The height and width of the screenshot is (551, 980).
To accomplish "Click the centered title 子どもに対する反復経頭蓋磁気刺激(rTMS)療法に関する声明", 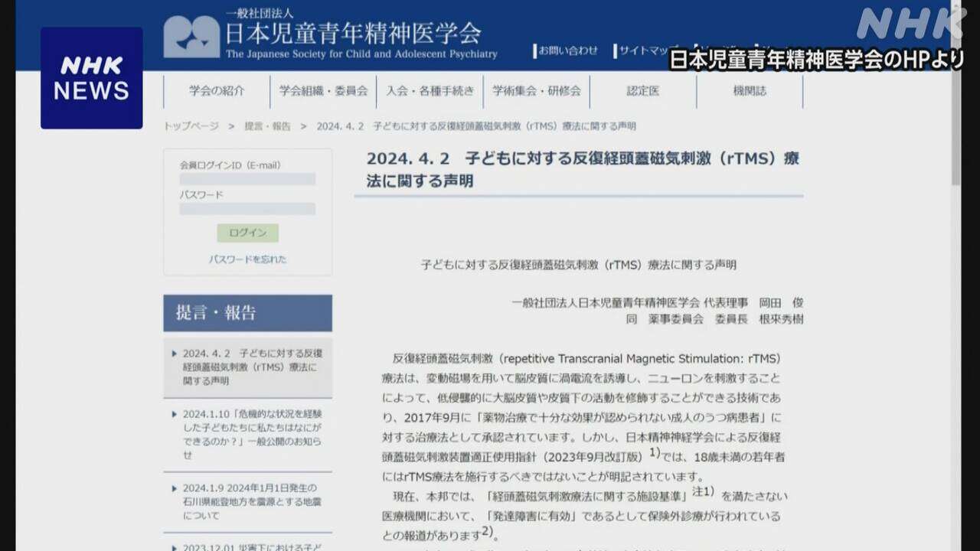I will click(578, 265).
